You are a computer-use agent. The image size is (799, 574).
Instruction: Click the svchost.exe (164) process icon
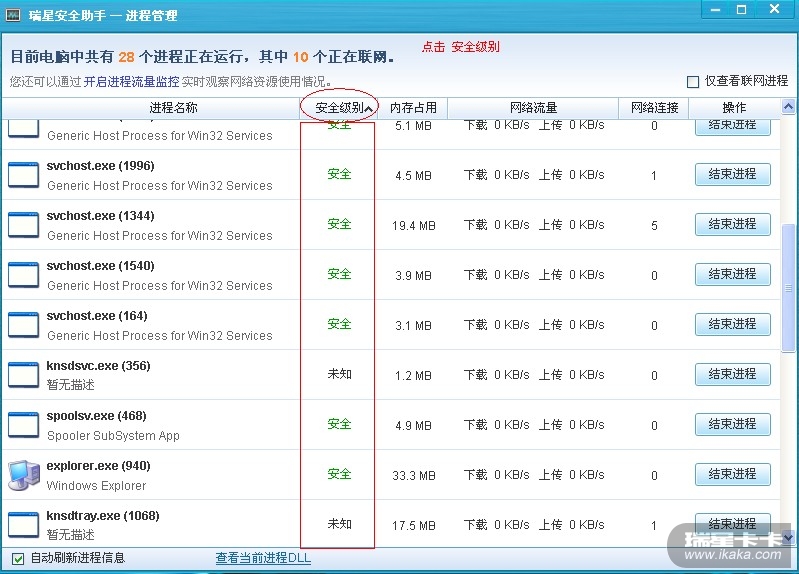[x=23, y=325]
